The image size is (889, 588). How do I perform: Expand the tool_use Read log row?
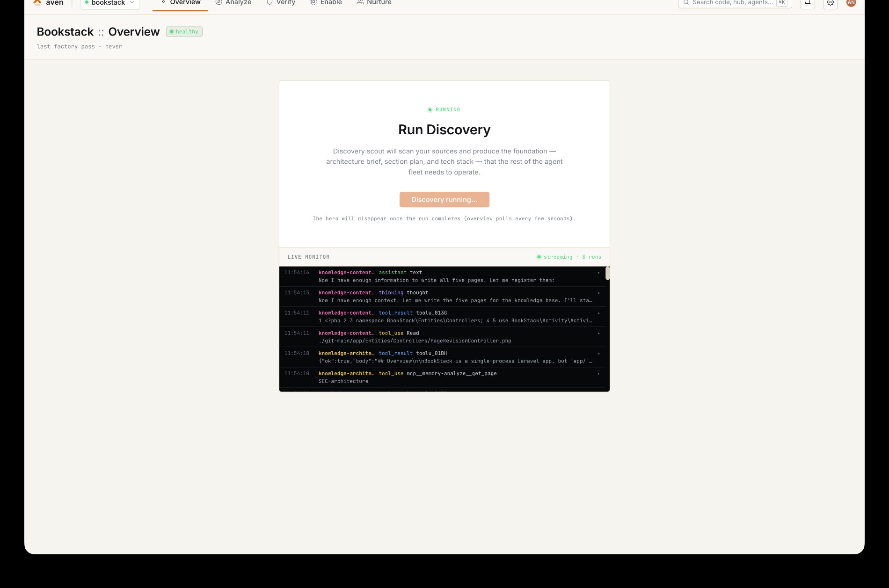click(x=442, y=337)
